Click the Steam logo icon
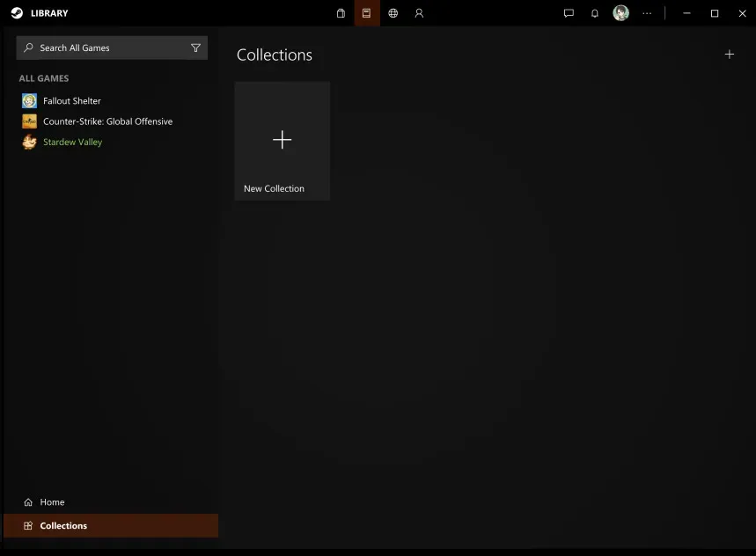Viewport: 756px width, 556px height. (17, 13)
